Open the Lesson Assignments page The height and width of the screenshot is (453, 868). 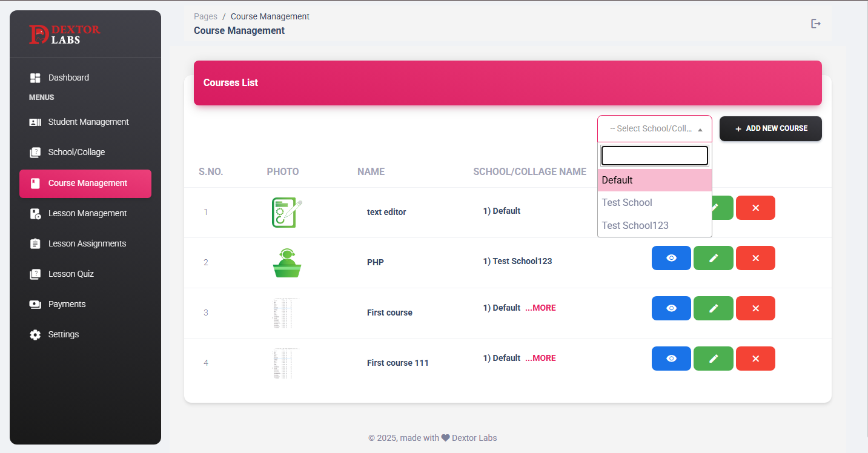[x=87, y=243]
